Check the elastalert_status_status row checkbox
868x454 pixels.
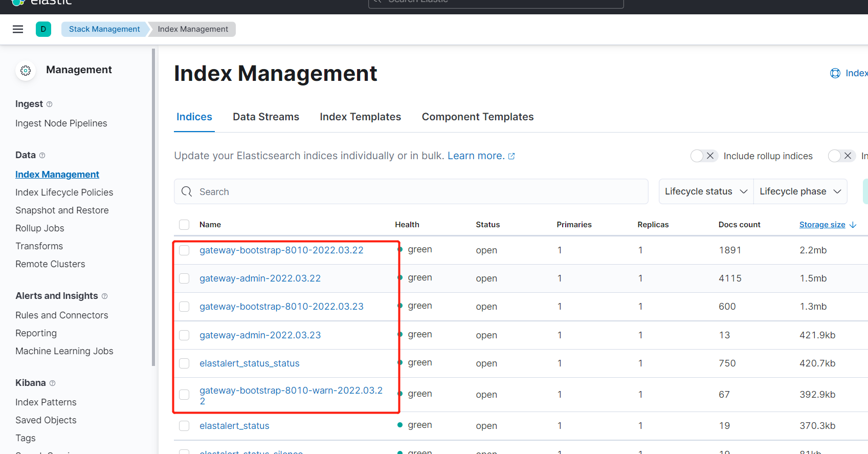point(184,363)
